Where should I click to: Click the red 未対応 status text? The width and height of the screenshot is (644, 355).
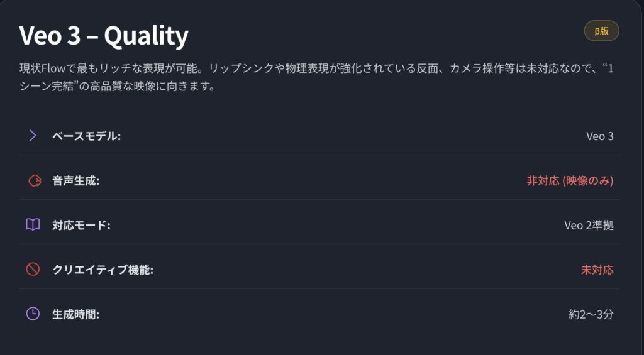[597, 270]
